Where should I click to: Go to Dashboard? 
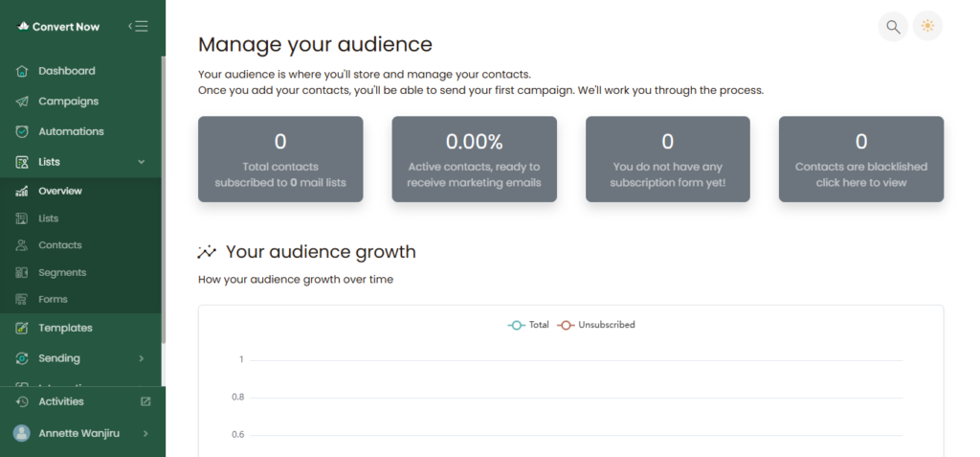pyautogui.click(x=67, y=71)
